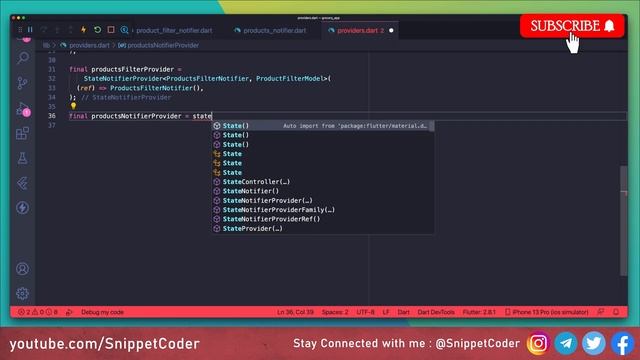Click lib folder in the breadcrumb
This screenshot has height=360, width=640.
(x=46, y=45)
